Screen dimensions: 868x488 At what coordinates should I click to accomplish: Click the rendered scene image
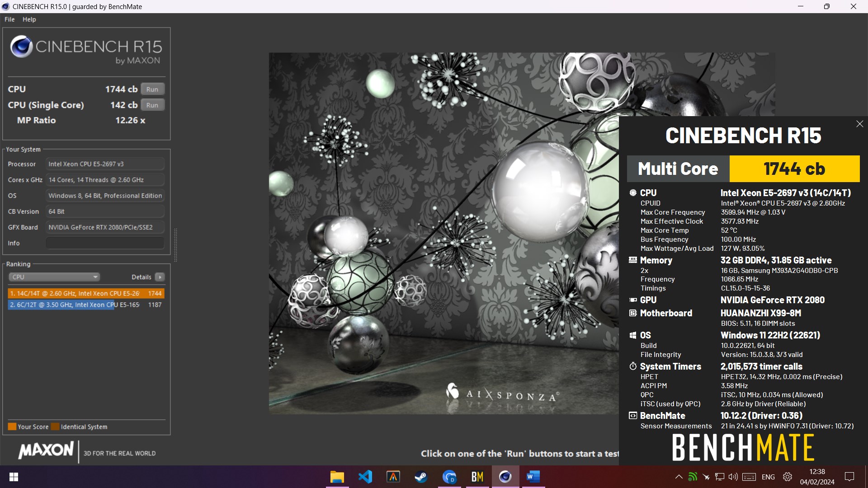443,233
